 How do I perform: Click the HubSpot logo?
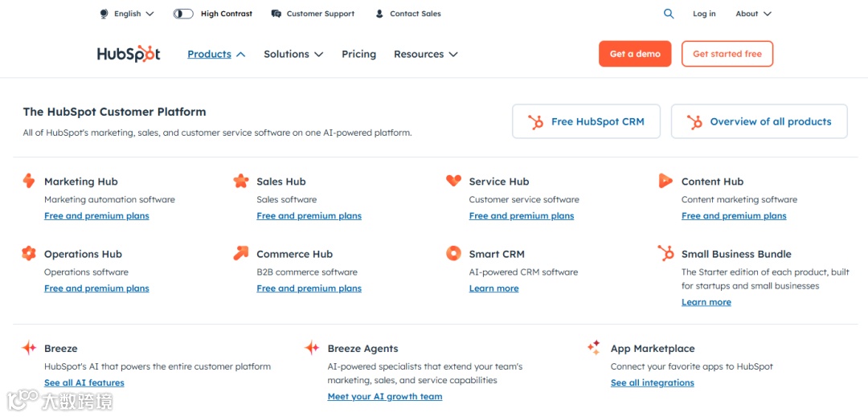[x=129, y=54]
